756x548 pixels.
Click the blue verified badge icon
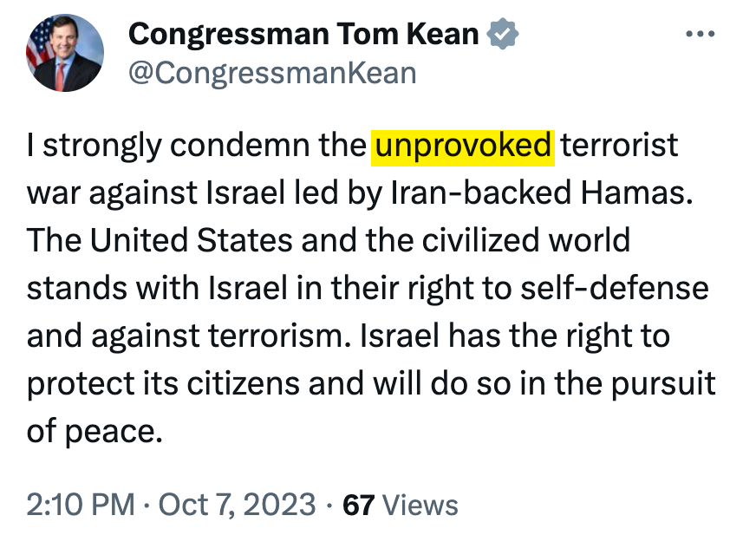(x=504, y=36)
